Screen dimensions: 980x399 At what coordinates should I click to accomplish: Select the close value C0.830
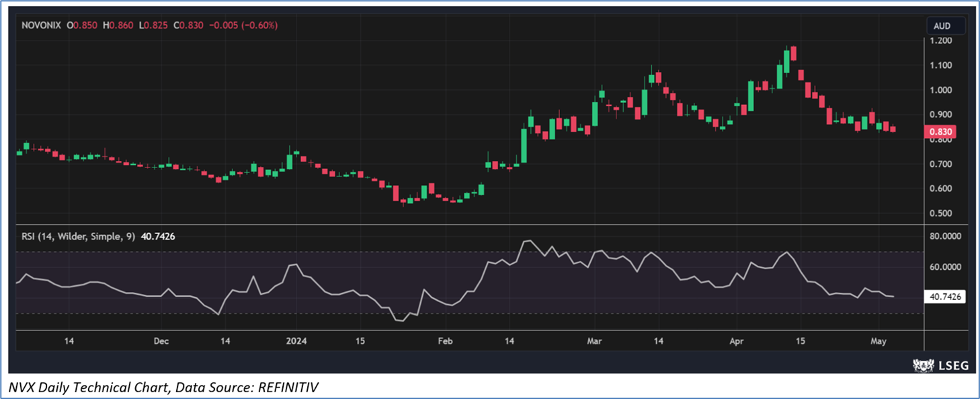[x=189, y=25]
